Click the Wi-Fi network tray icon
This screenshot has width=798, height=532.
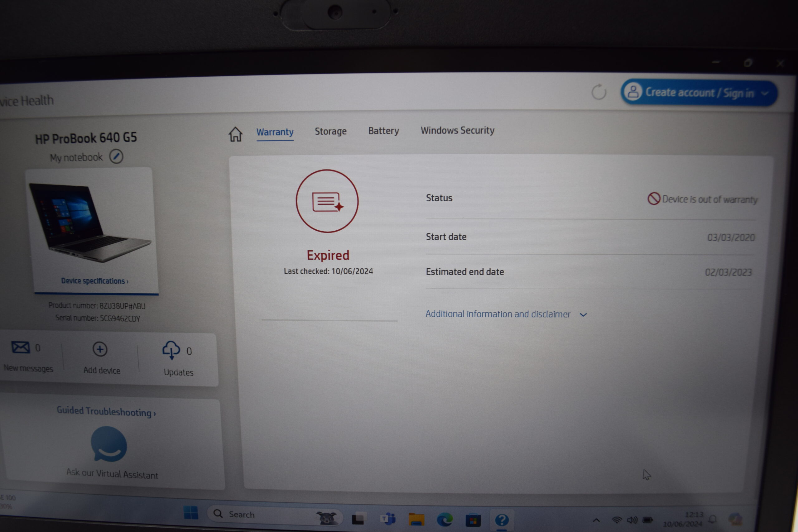[x=617, y=520]
